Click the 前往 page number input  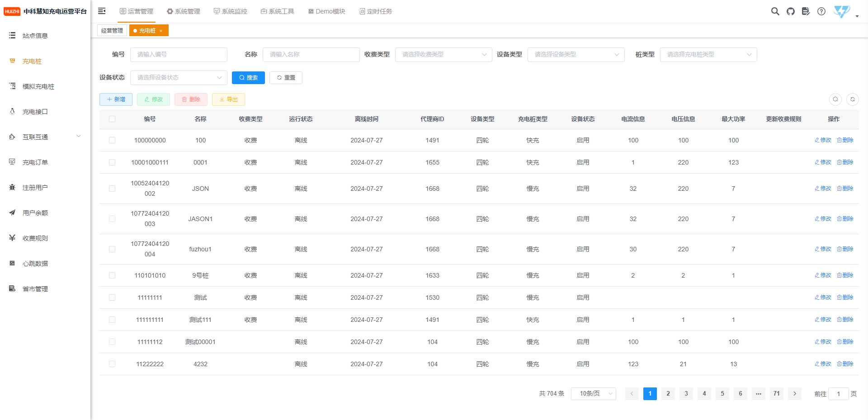click(839, 394)
